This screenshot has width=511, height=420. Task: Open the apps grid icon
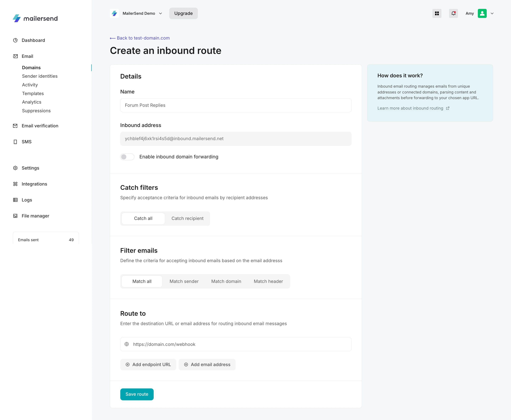pyautogui.click(x=437, y=13)
